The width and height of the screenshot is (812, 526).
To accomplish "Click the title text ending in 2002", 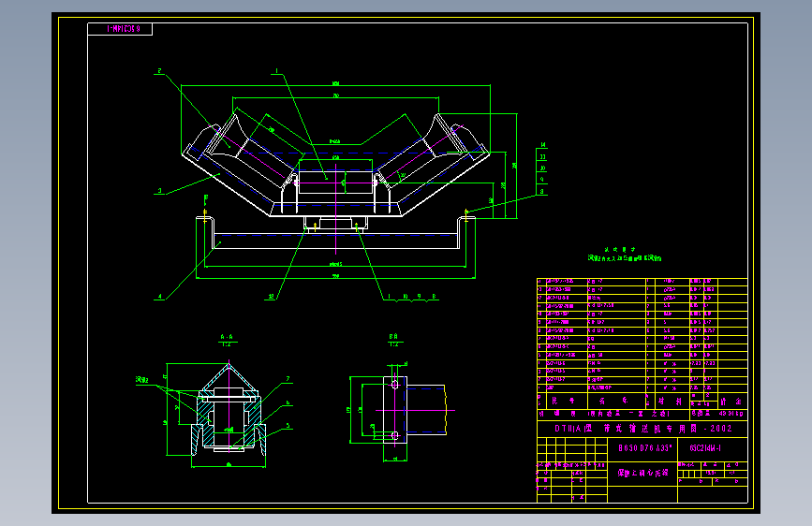I will pos(643,429).
